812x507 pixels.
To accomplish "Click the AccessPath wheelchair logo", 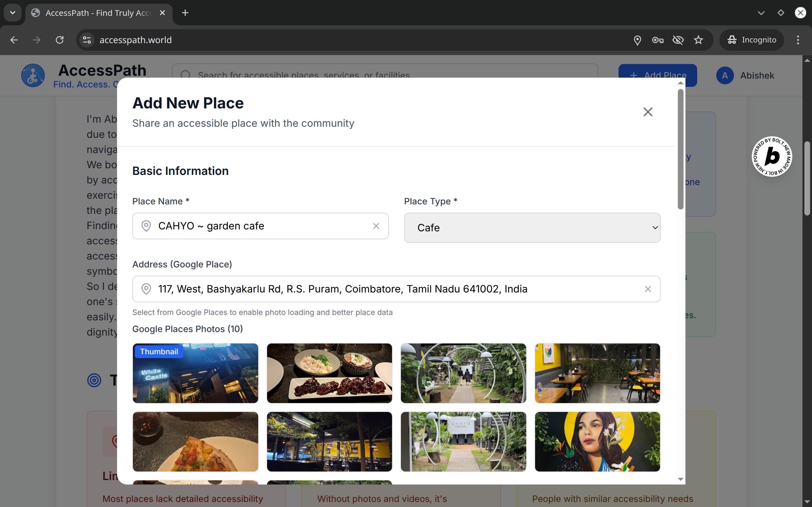I will (33, 75).
